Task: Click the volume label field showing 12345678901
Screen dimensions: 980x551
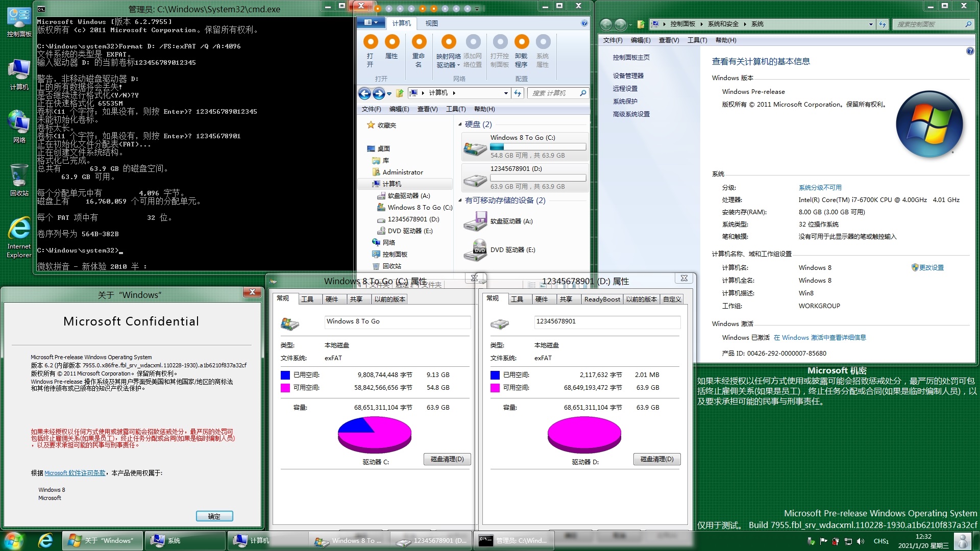Action: [x=607, y=321]
